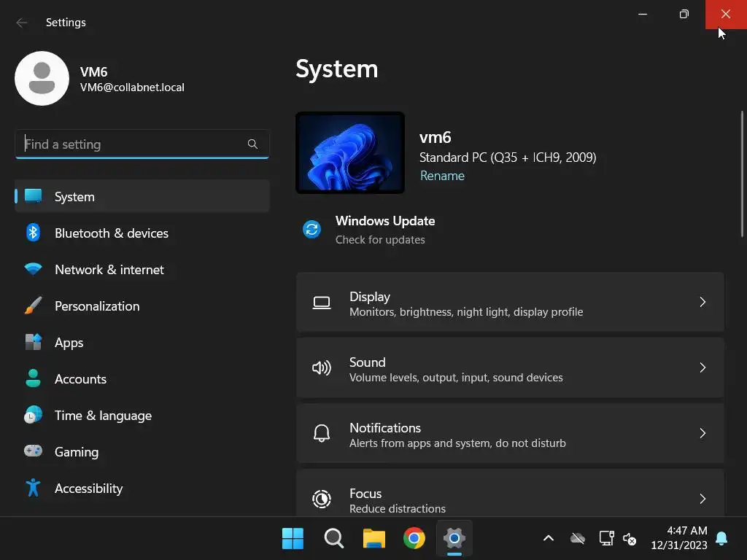Open taskbar Search
Viewport: 747px width, 560px height.
pos(333,539)
